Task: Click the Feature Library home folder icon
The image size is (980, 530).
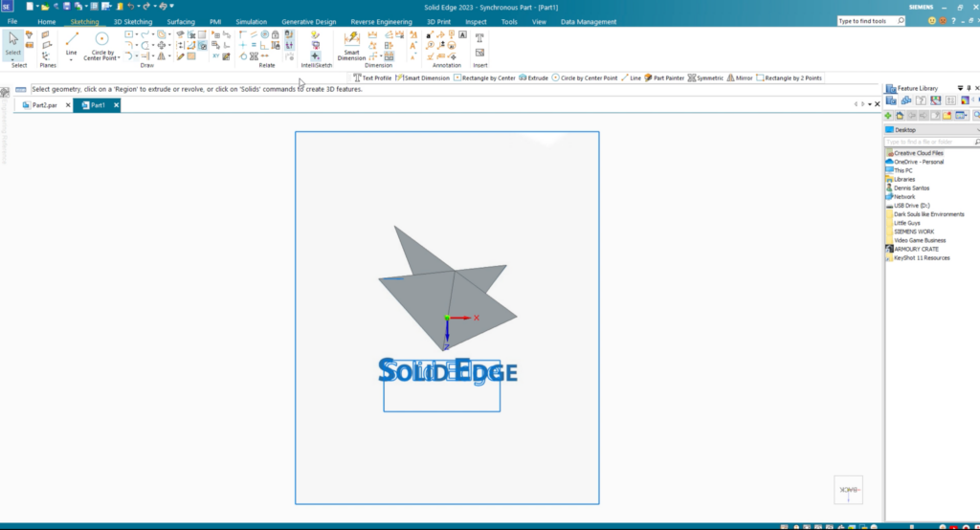Action: coord(900,116)
